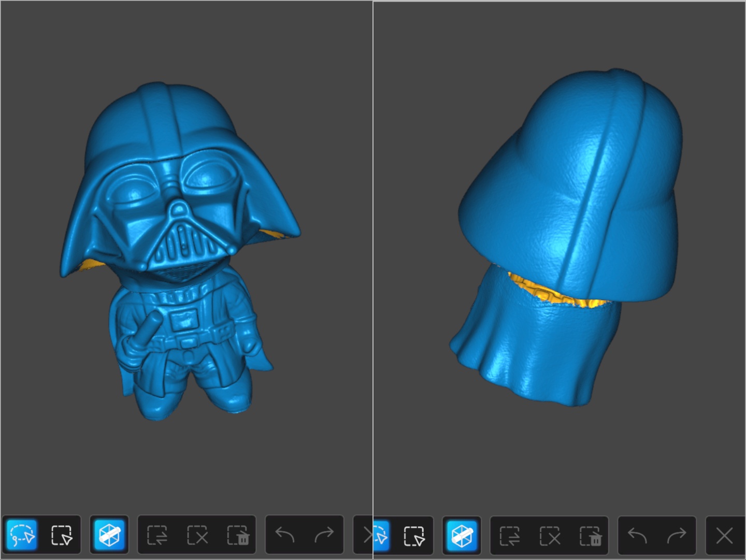The height and width of the screenshot is (560, 746).
Task: Click invert selection icon in left toolbar
Action: pyautogui.click(x=157, y=535)
